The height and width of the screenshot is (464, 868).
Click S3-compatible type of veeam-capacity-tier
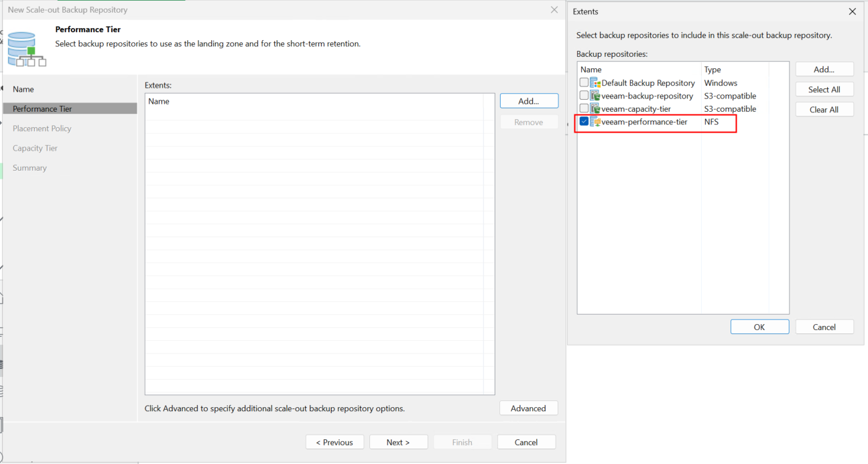click(730, 108)
